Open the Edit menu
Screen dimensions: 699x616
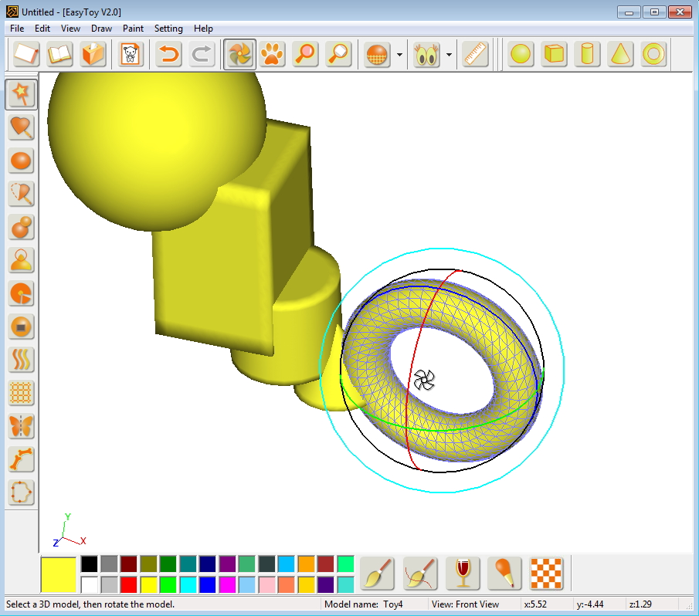pyautogui.click(x=42, y=29)
